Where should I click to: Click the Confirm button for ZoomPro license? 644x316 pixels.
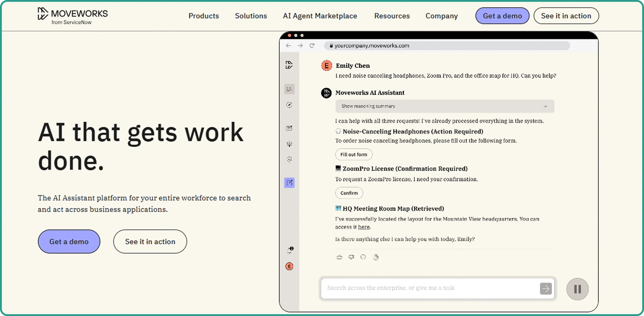(349, 193)
